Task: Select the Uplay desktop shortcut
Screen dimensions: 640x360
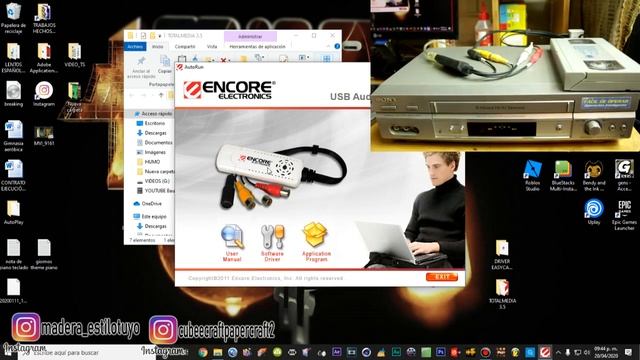Action: (x=594, y=212)
